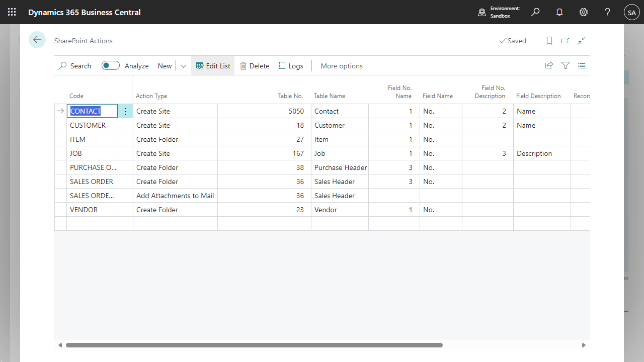Open the SA user account avatar

coord(632,12)
